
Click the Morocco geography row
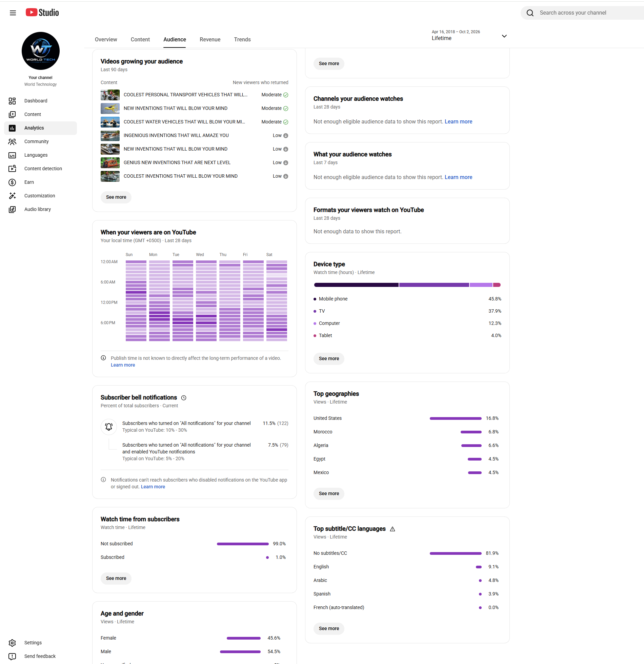point(406,432)
